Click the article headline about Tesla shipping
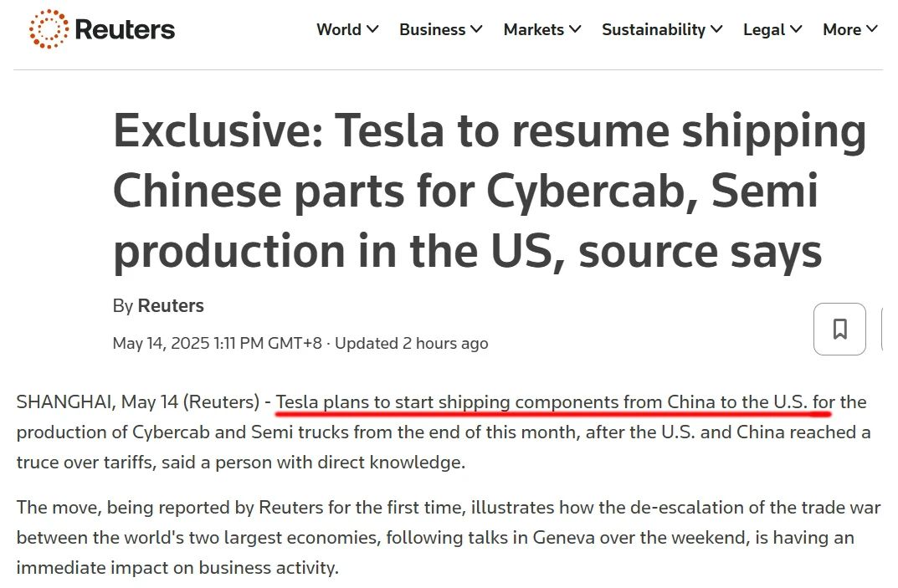The height and width of the screenshot is (588, 898). point(490,192)
